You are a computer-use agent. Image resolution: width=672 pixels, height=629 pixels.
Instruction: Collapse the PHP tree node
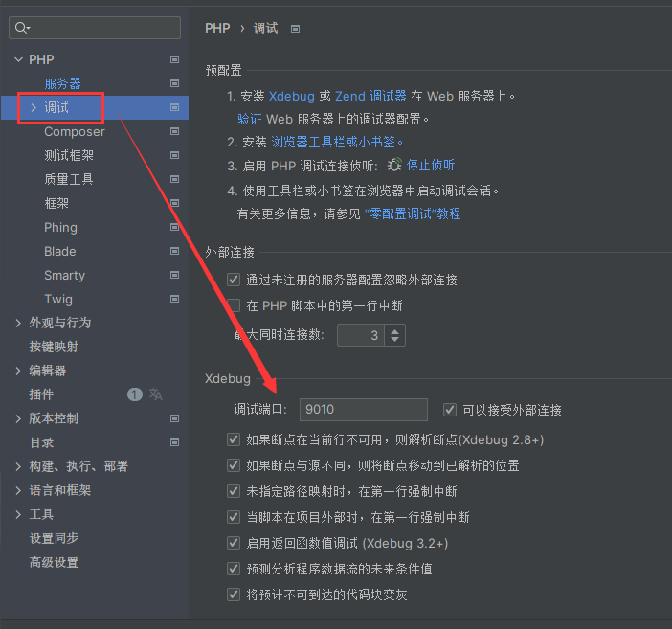tap(18, 59)
